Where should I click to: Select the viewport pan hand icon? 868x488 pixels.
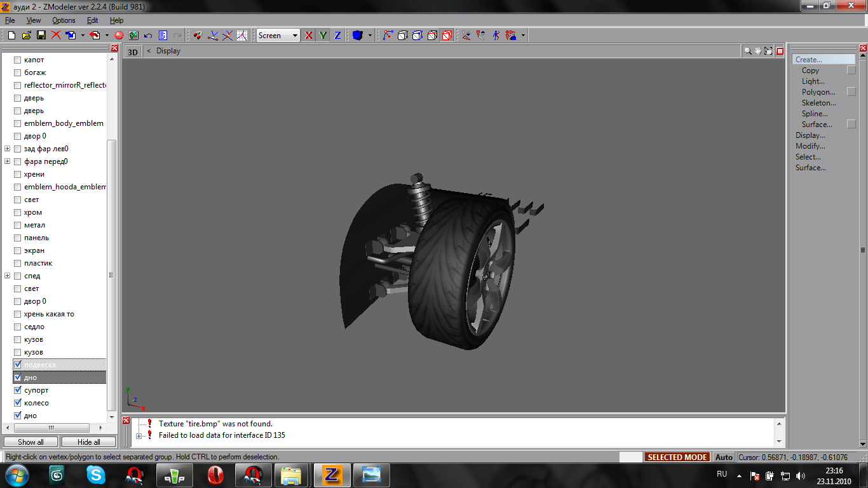pos(758,51)
